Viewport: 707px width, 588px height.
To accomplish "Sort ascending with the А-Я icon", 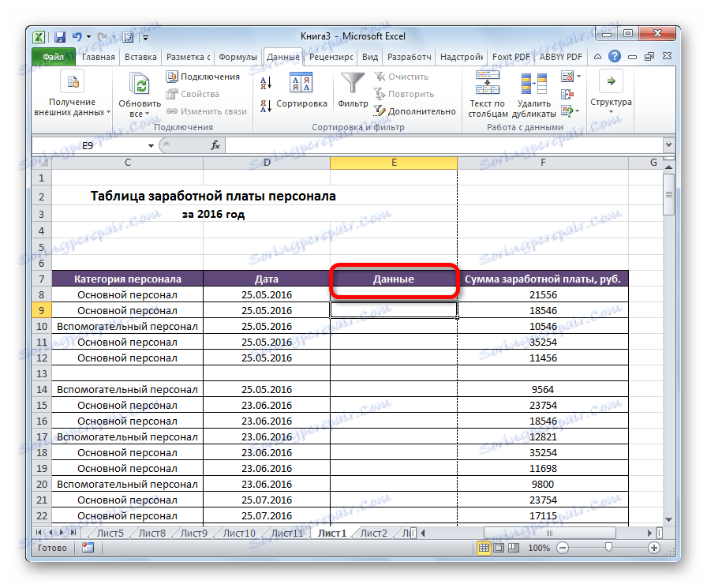I will (x=266, y=81).
